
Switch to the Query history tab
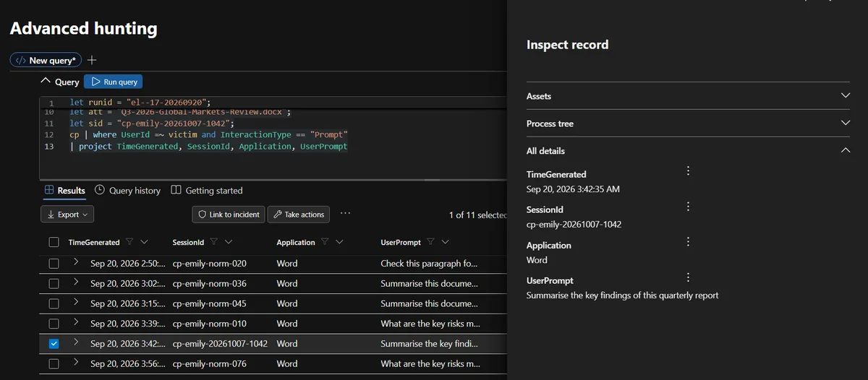point(128,191)
